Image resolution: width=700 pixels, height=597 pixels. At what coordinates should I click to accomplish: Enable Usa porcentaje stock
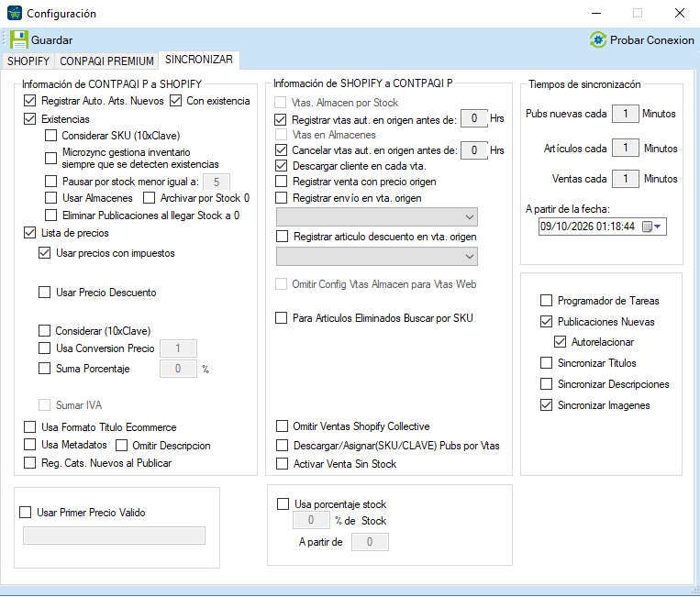pyautogui.click(x=283, y=504)
